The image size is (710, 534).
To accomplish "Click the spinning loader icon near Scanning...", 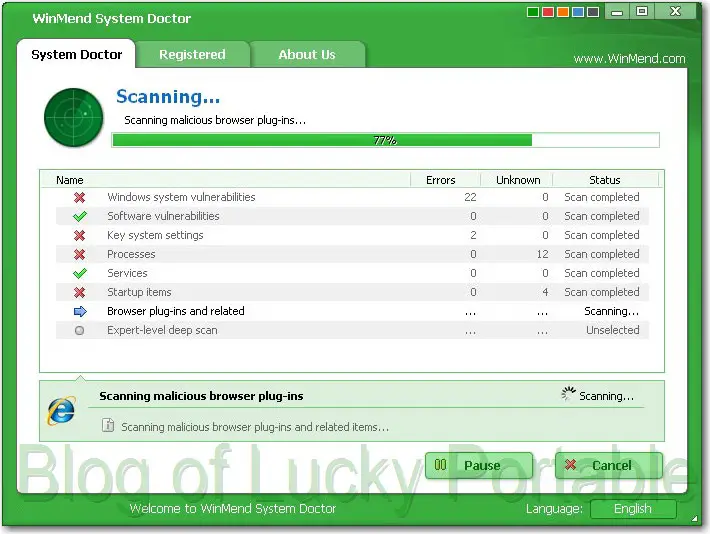I will [x=568, y=394].
